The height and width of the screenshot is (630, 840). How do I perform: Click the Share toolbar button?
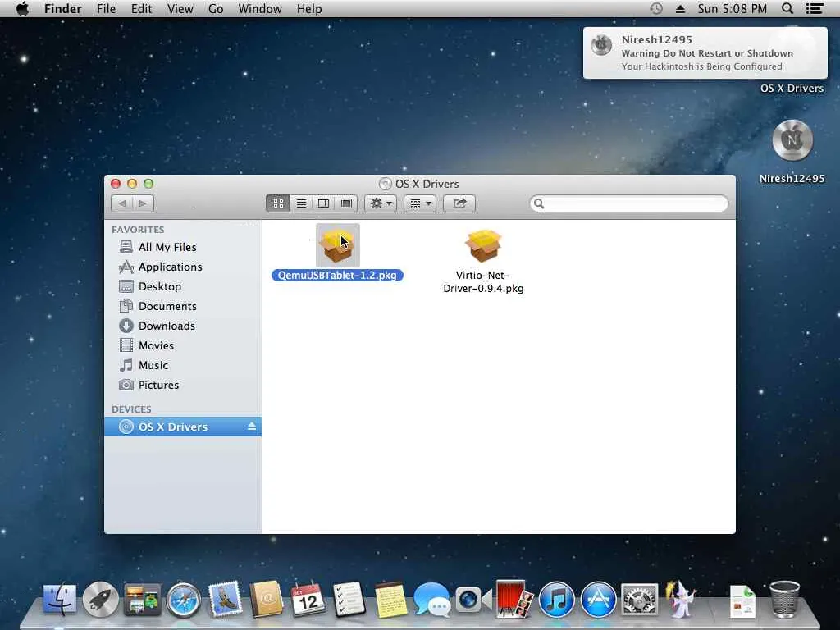[x=459, y=203]
